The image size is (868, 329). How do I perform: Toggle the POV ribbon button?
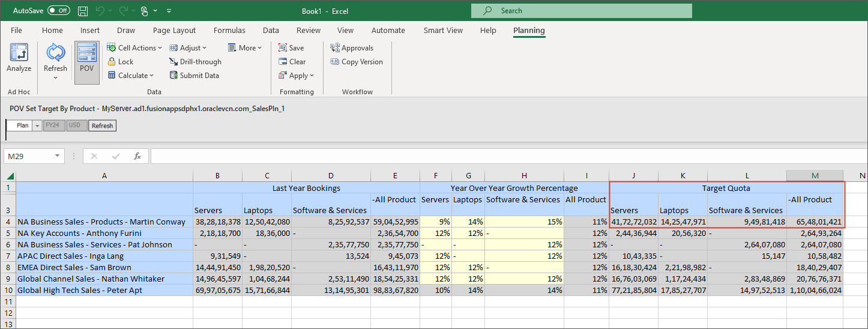[87, 58]
